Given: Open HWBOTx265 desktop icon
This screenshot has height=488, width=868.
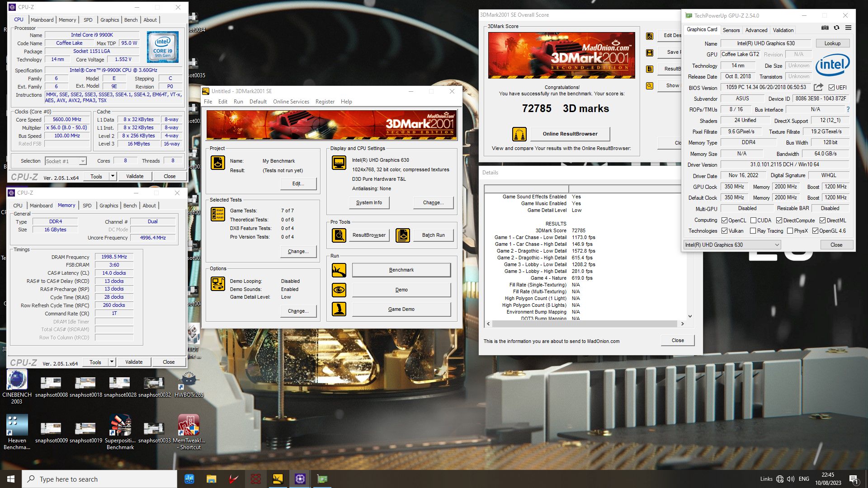Looking at the screenshot, I should coord(189,384).
